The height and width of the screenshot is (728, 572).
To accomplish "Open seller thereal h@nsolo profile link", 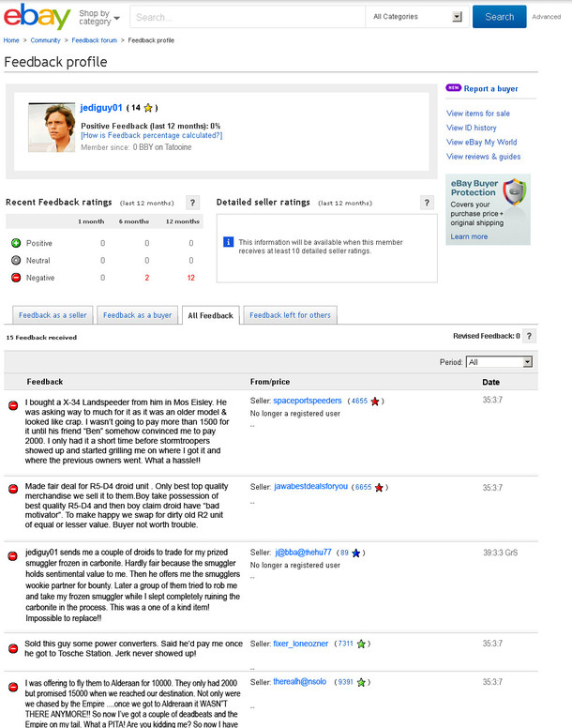I will click(x=300, y=682).
